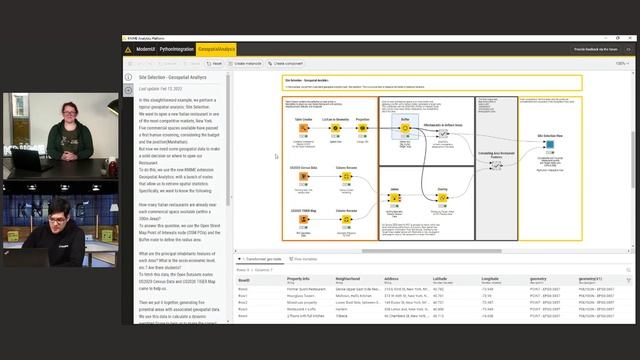Open the KNIME home logo page

coord(128,49)
